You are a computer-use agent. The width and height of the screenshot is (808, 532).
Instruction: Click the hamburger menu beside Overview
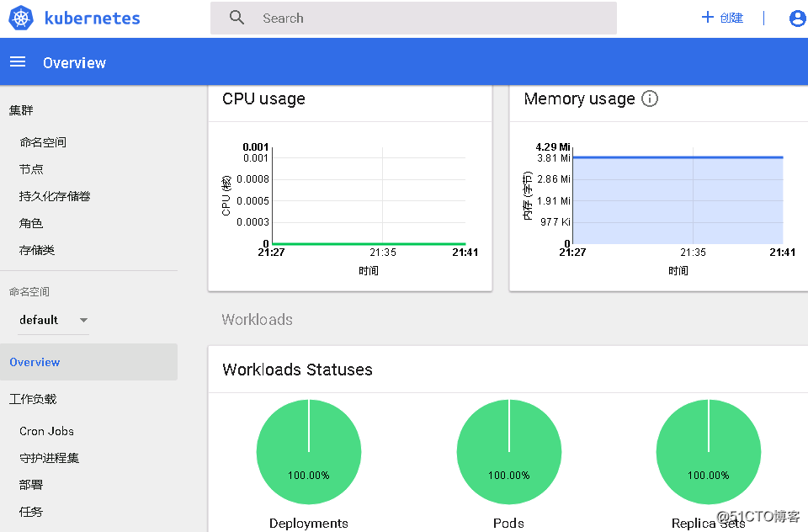coord(18,61)
